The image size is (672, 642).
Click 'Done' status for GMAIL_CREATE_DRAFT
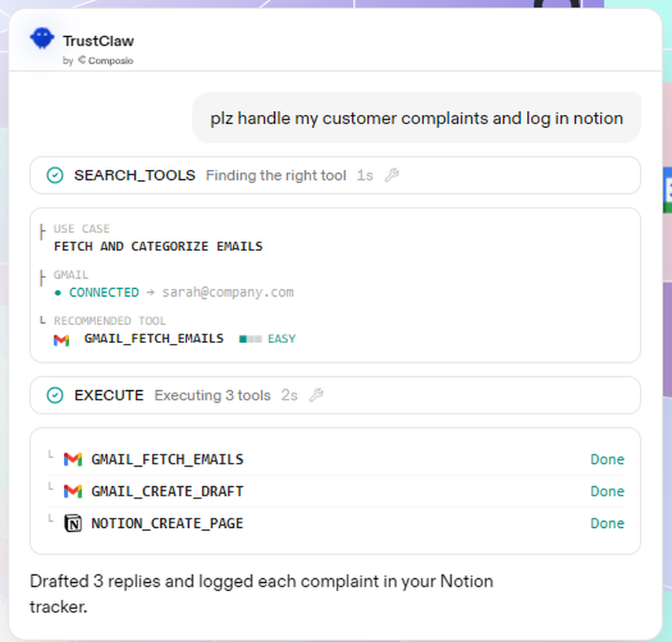coord(607,492)
